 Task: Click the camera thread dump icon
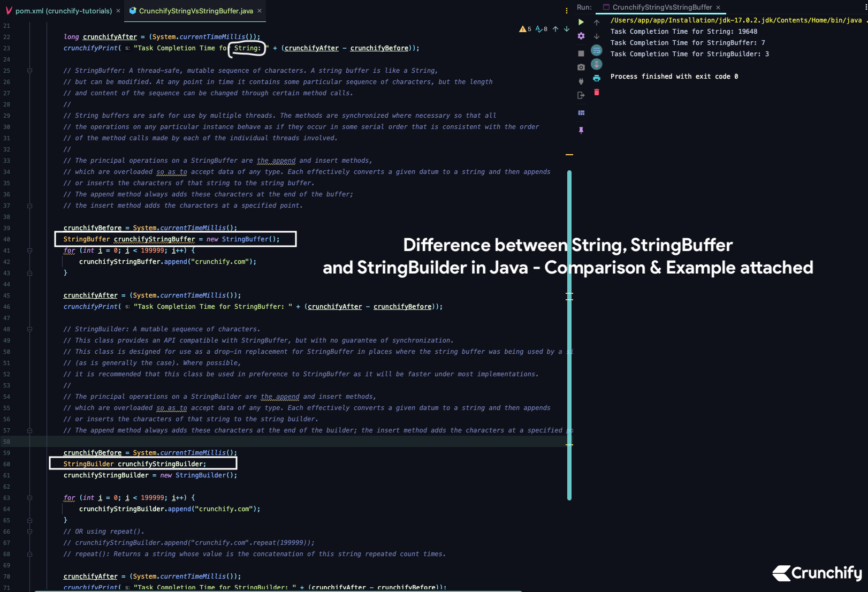[x=581, y=67]
